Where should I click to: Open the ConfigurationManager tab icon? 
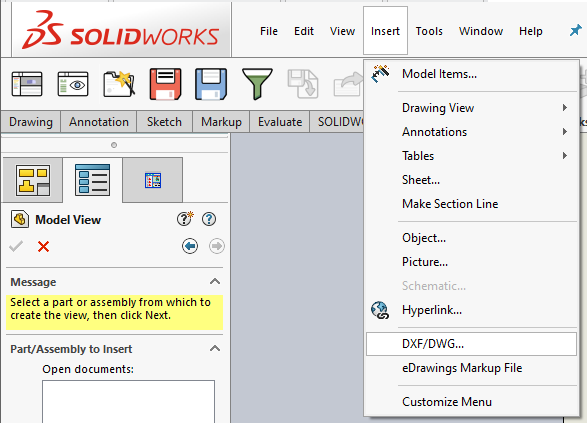(153, 180)
